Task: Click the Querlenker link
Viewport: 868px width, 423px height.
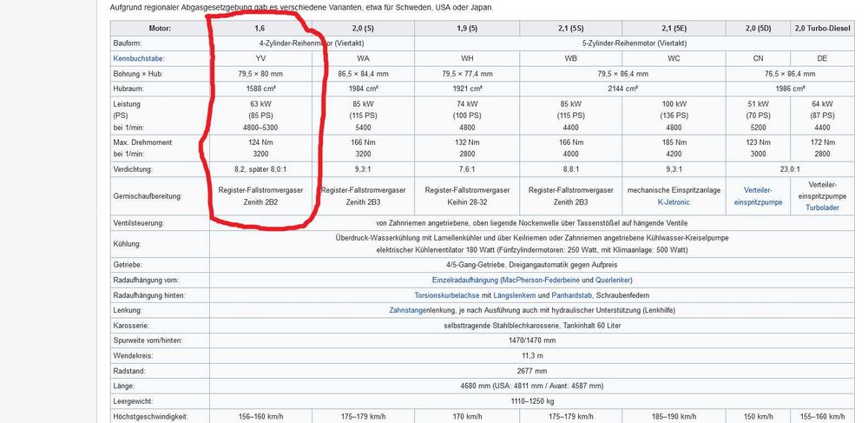Action: tap(612, 281)
